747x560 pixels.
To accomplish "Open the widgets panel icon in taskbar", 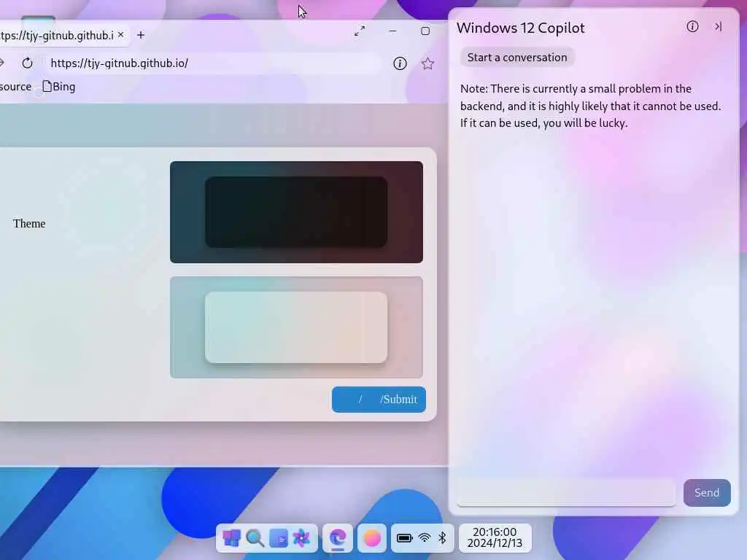I will click(278, 538).
